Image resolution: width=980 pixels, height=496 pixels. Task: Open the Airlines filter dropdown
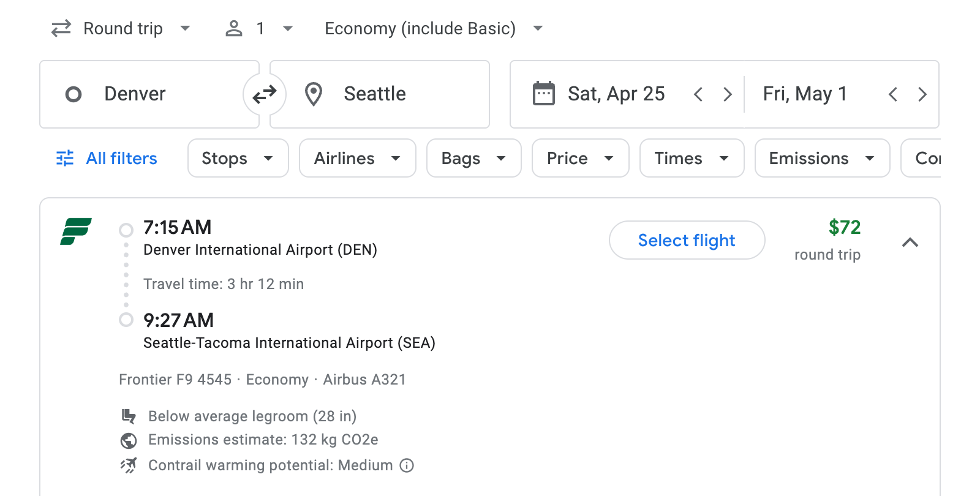357,158
